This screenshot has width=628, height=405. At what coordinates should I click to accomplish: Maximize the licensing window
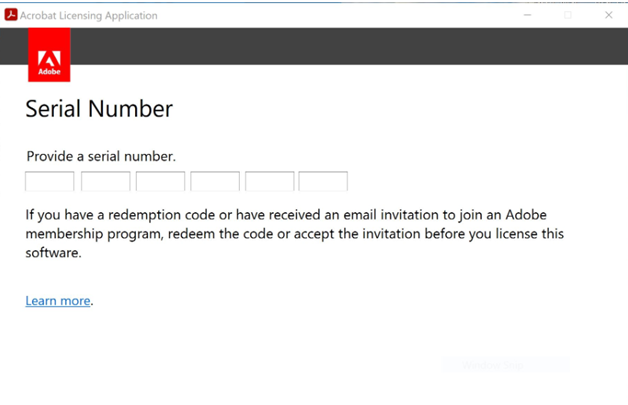(568, 15)
